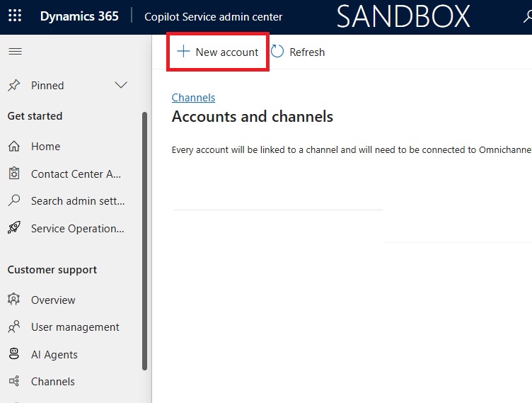Click the pin icon beside Pinned
Image resolution: width=532 pixels, height=403 pixels.
pyautogui.click(x=14, y=85)
